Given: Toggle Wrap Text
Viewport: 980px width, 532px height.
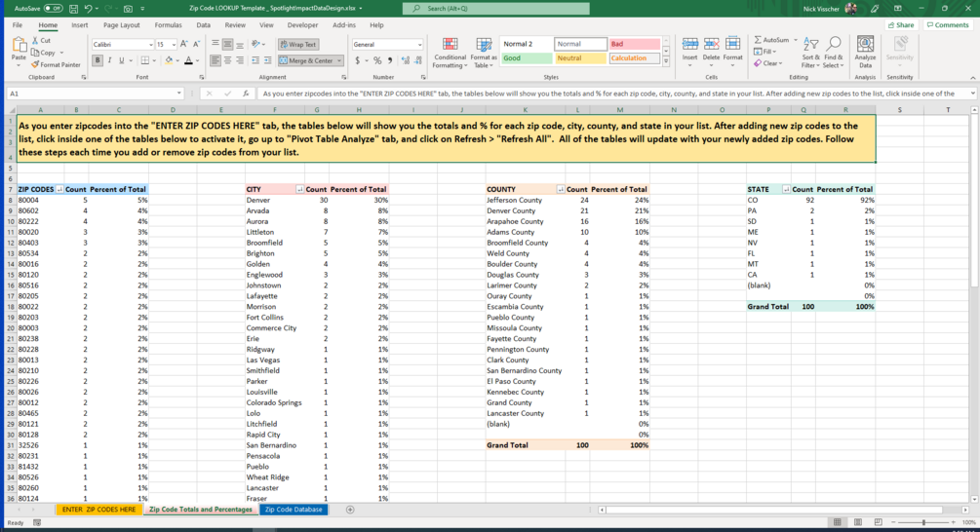Looking at the screenshot, I should tap(298, 45).
